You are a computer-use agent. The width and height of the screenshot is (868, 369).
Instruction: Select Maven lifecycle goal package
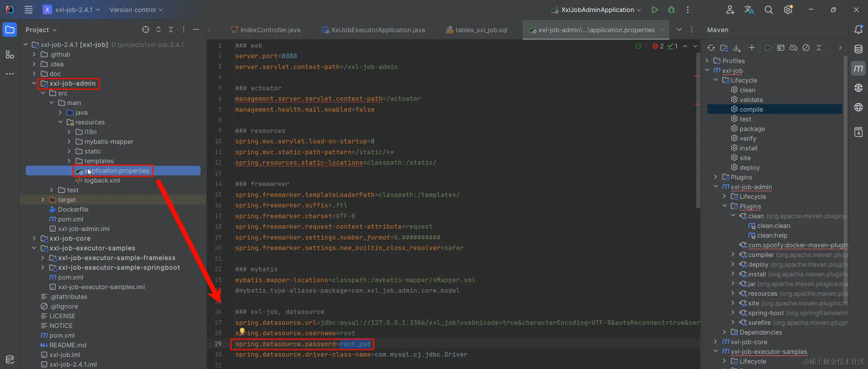752,129
